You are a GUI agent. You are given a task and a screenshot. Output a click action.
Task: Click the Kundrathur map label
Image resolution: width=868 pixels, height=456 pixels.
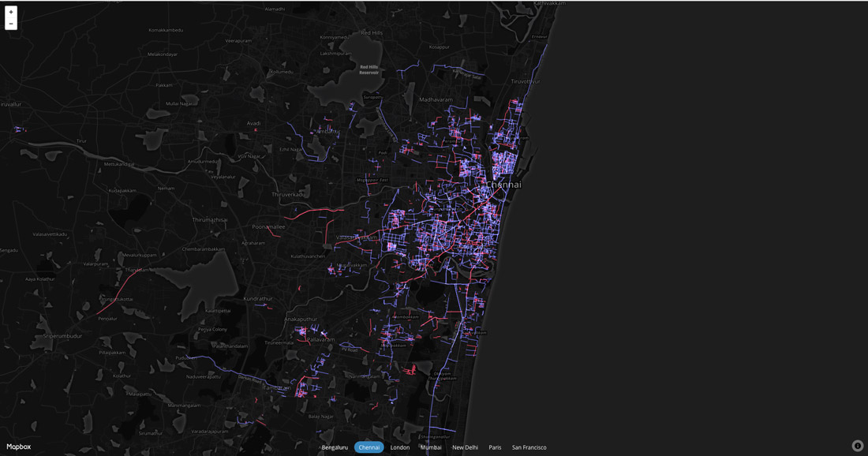[x=258, y=299]
